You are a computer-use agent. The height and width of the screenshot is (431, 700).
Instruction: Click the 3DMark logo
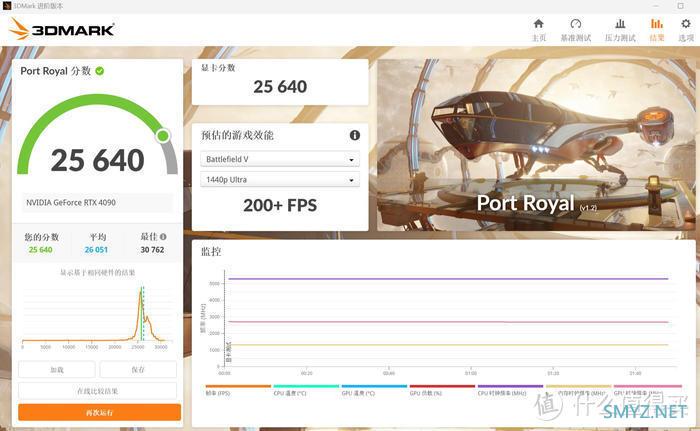[62, 29]
